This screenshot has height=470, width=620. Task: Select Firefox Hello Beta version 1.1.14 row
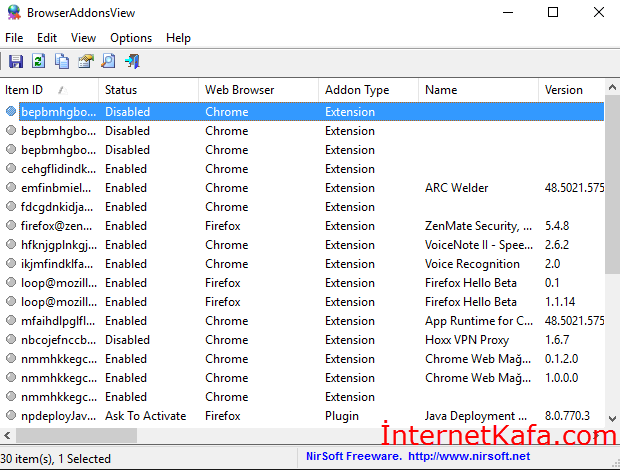[304, 302]
